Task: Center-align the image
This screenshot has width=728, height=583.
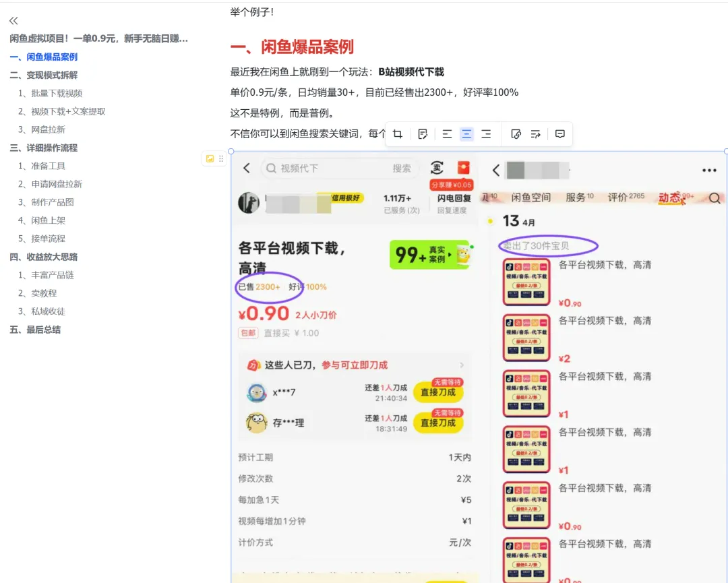Action: click(x=466, y=134)
